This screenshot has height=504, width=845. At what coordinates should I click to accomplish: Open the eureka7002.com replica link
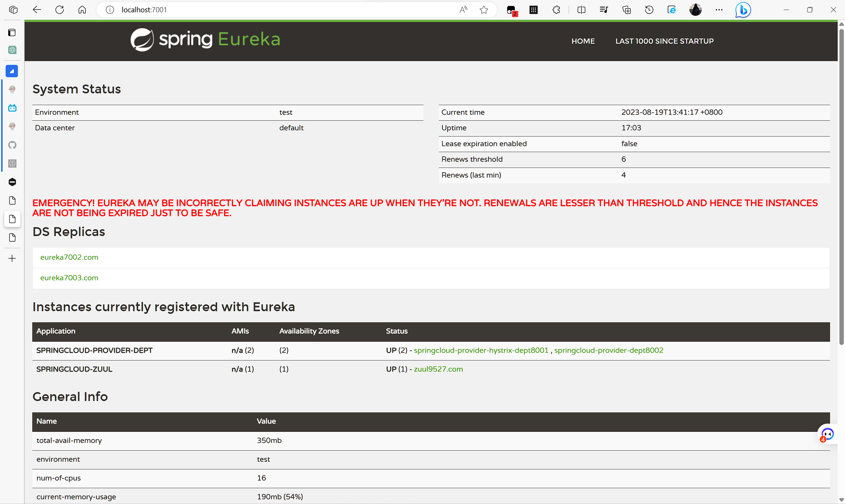69,257
